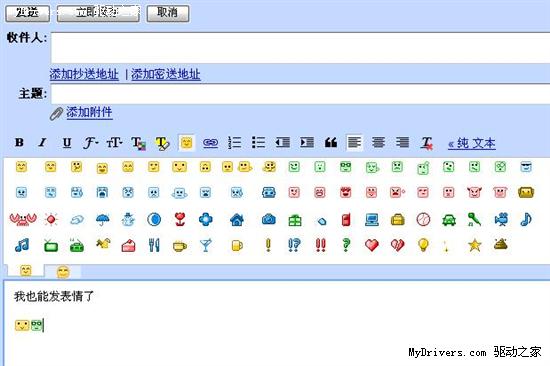Viewport: 550px width, 366px height.
Task: Insert the cloud emoticon
Action: pyautogui.click(x=77, y=220)
